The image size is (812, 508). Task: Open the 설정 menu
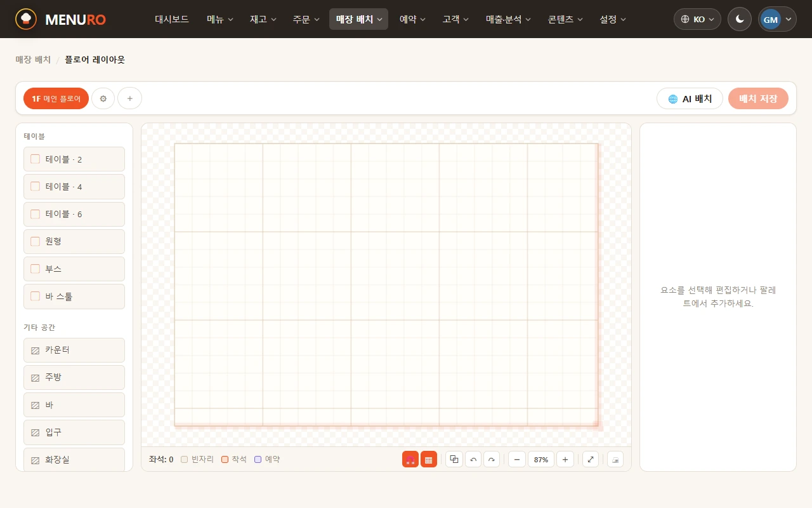tap(613, 19)
